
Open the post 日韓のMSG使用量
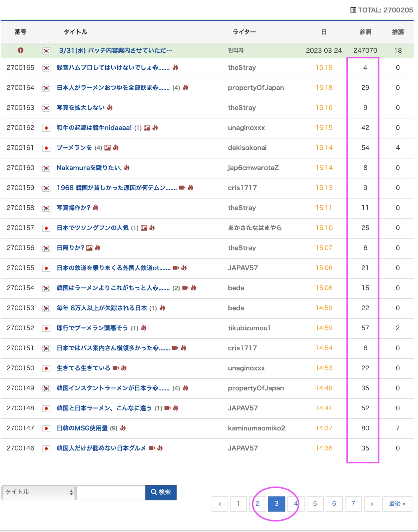point(82,428)
